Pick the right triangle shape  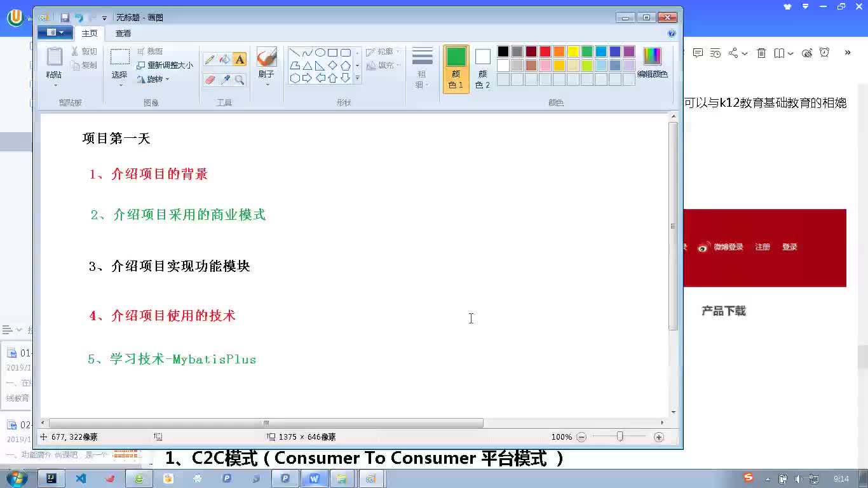(320, 65)
